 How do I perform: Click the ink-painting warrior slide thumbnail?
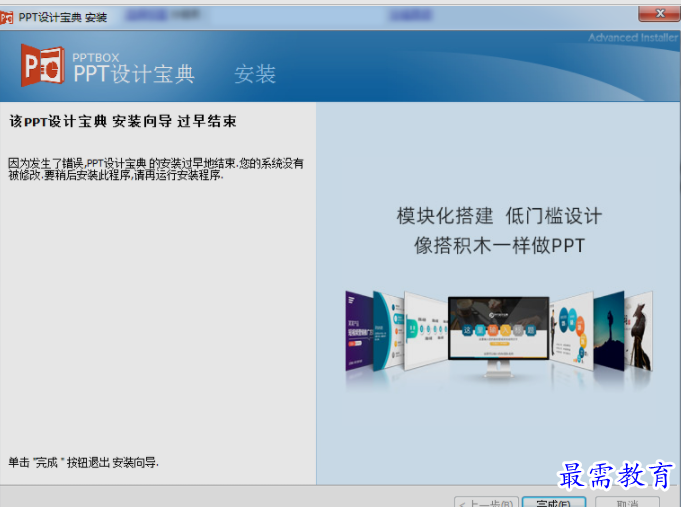(x=638, y=331)
